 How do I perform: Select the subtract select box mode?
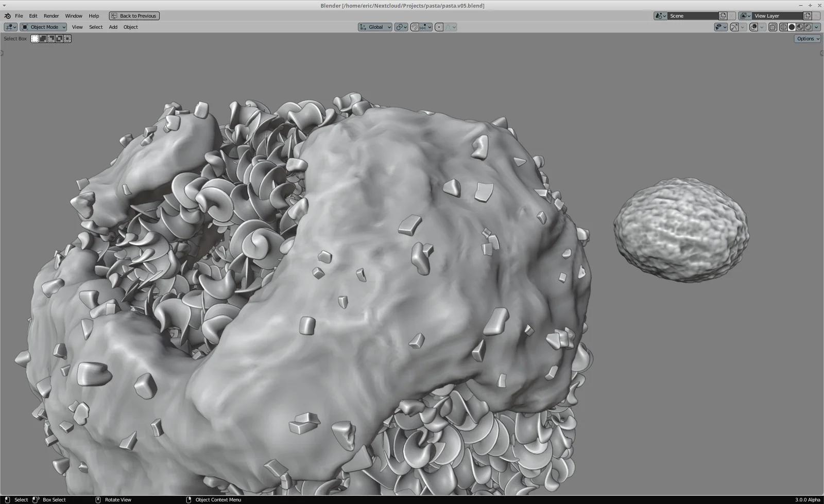click(x=50, y=38)
